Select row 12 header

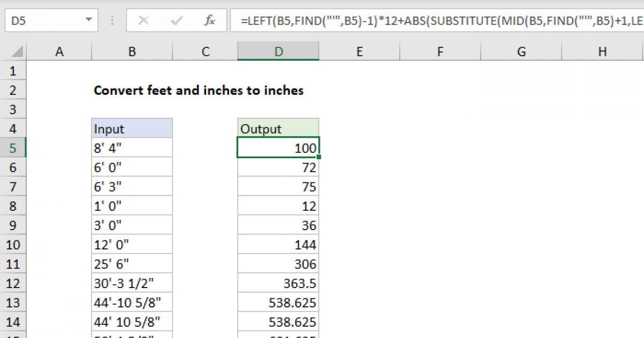(13, 283)
